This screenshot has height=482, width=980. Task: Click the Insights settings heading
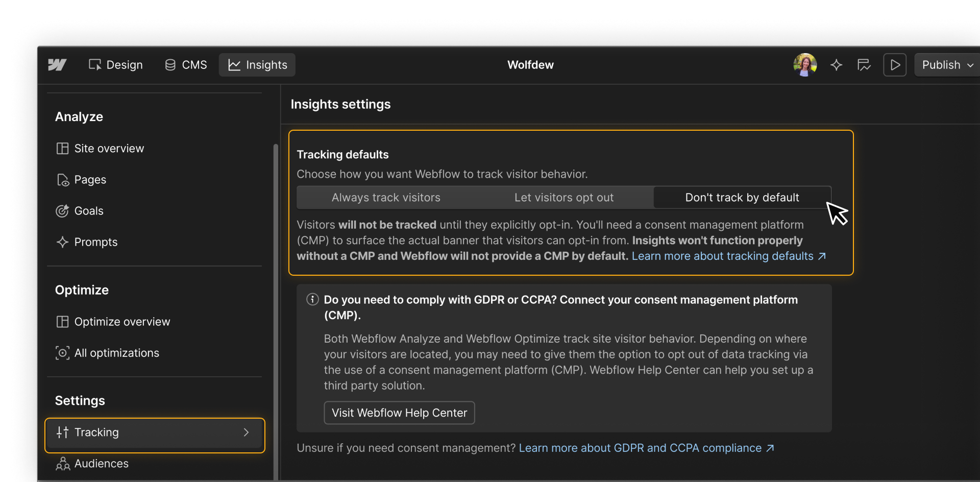pyautogui.click(x=340, y=104)
